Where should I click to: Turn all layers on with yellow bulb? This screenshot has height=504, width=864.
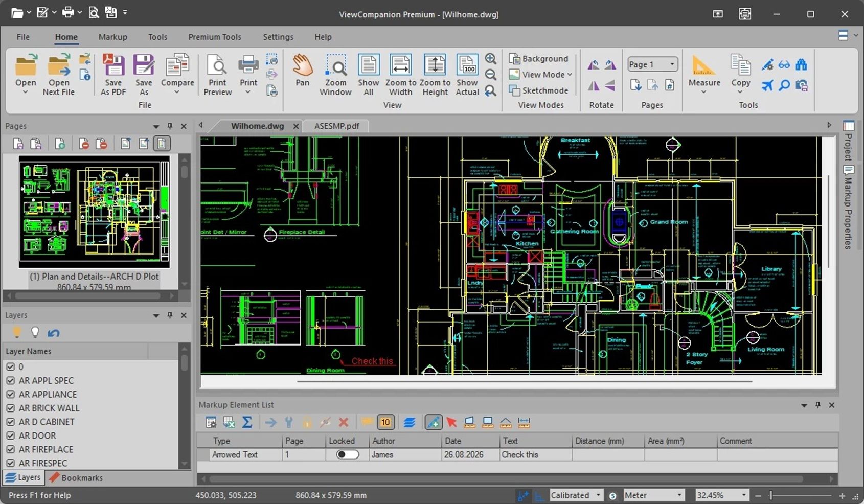17,332
